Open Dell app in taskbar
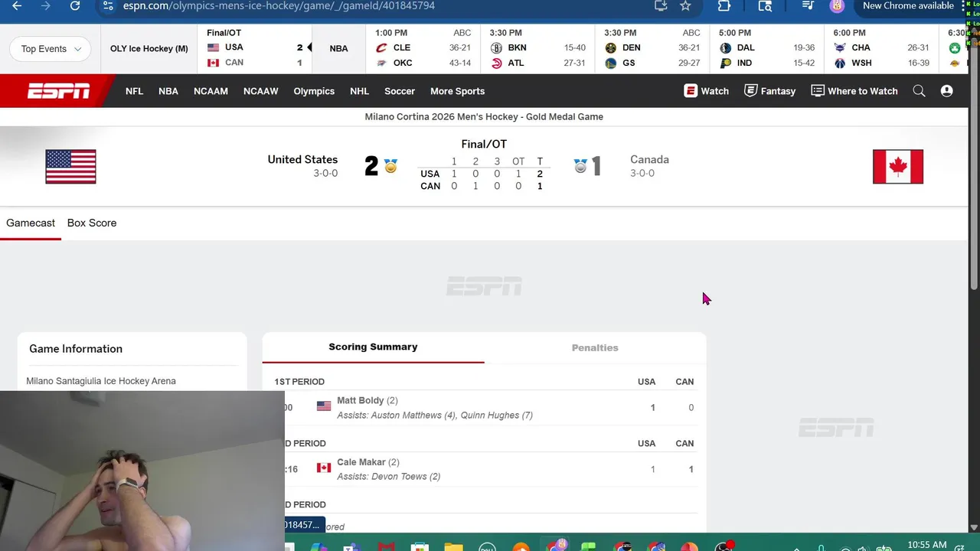The image size is (980, 551). (487, 546)
